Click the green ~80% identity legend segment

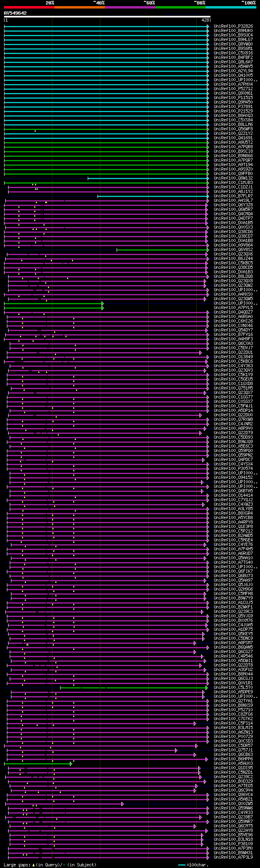180,7
